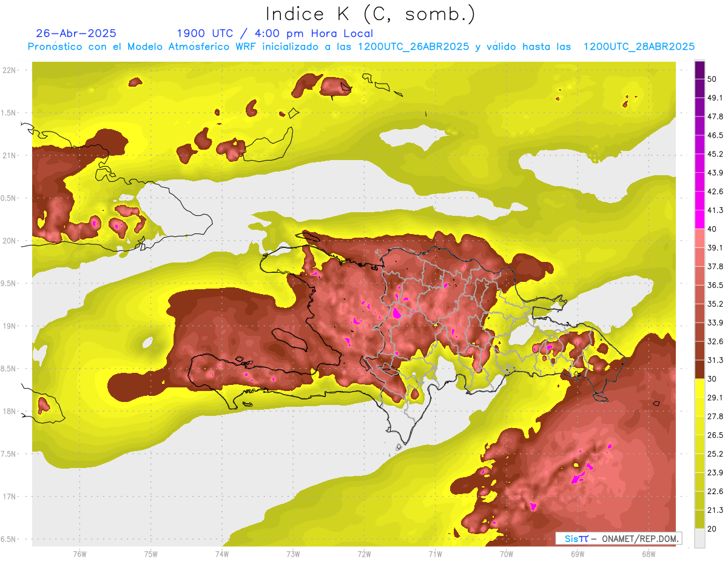Viewport: 728px width, 562px height.
Task: Click the "25.2" colorbar label
Action: pyautogui.click(x=715, y=453)
